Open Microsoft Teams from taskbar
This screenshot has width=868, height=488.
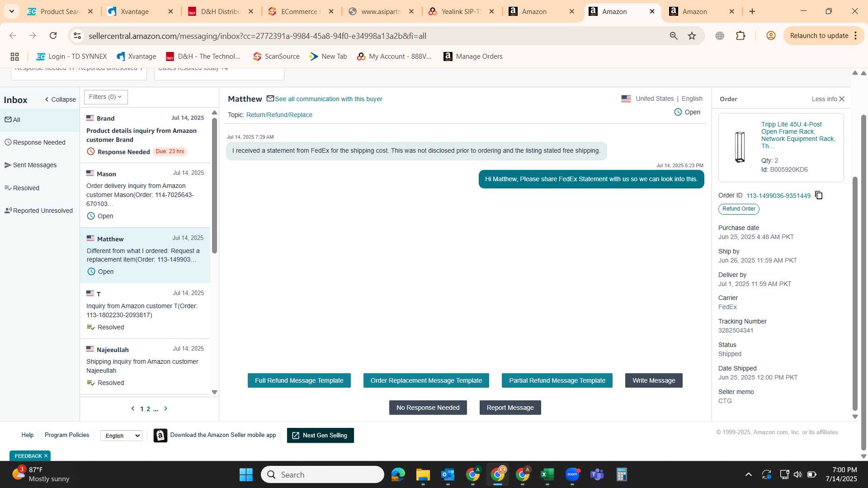pos(597,474)
